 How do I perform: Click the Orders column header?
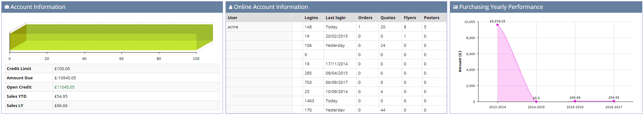(365, 18)
